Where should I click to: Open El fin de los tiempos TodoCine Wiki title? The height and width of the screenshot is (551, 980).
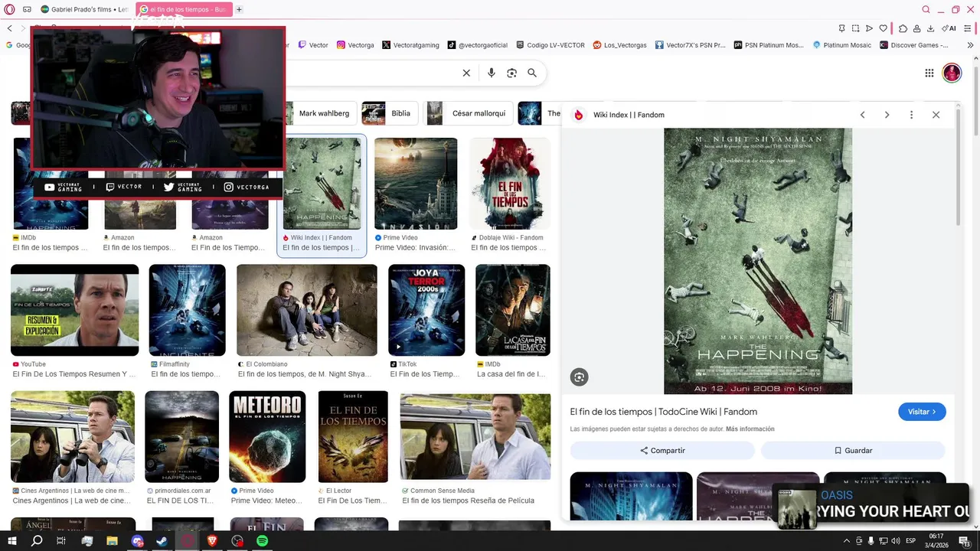point(663,412)
